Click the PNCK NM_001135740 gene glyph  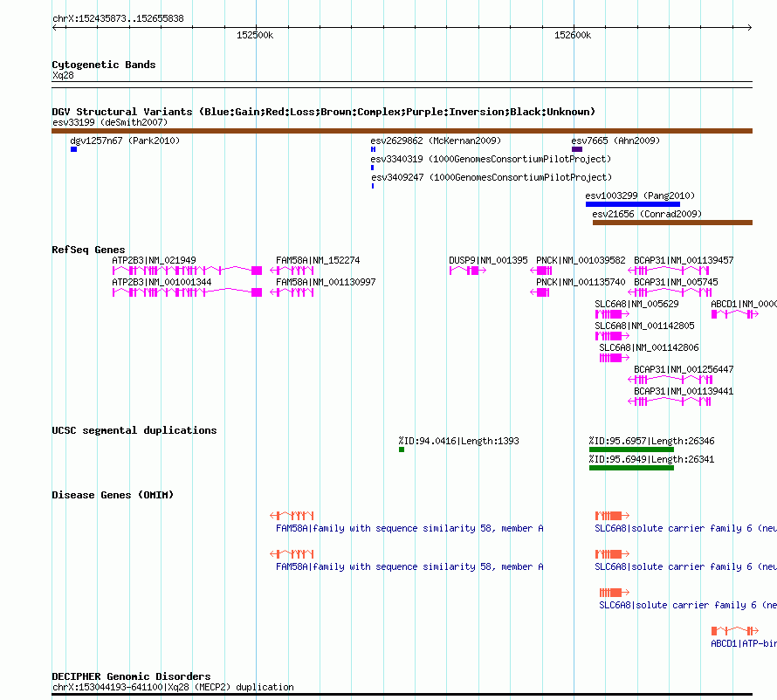tap(540, 292)
